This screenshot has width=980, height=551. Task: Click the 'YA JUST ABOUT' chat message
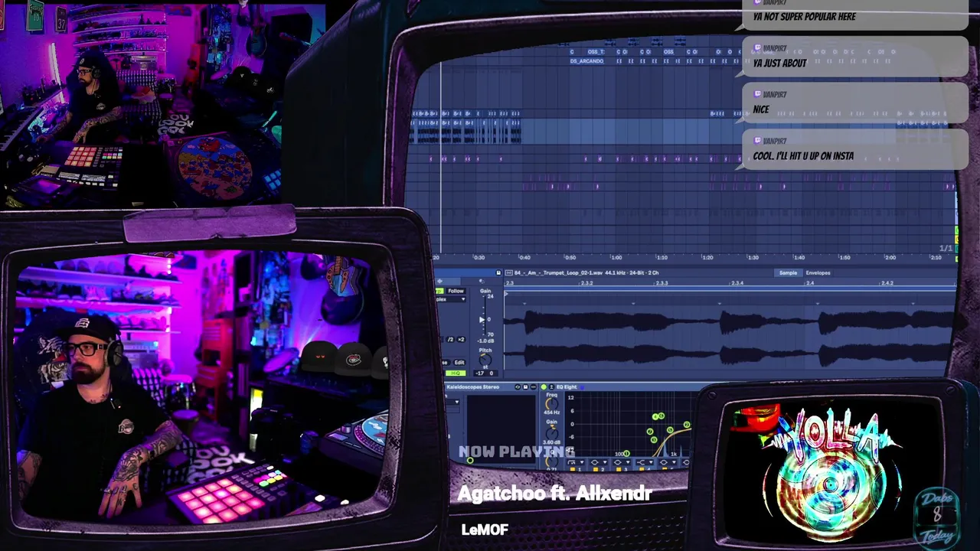(779, 64)
